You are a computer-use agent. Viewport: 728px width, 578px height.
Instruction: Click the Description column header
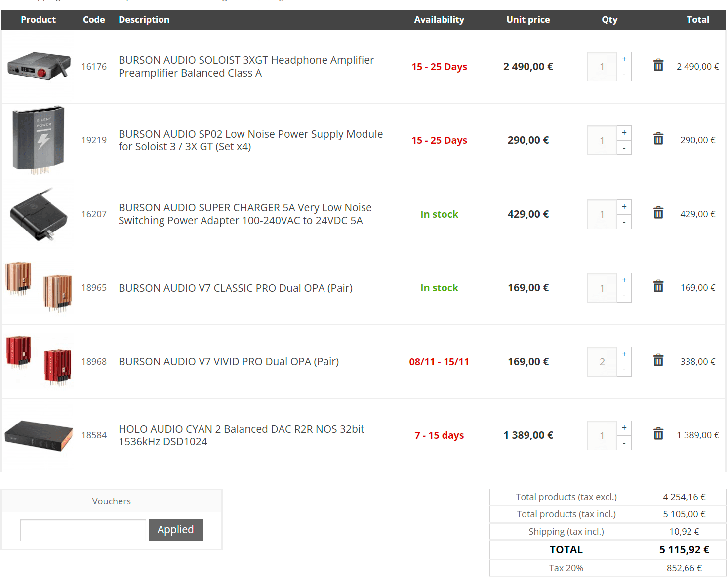tap(144, 20)
